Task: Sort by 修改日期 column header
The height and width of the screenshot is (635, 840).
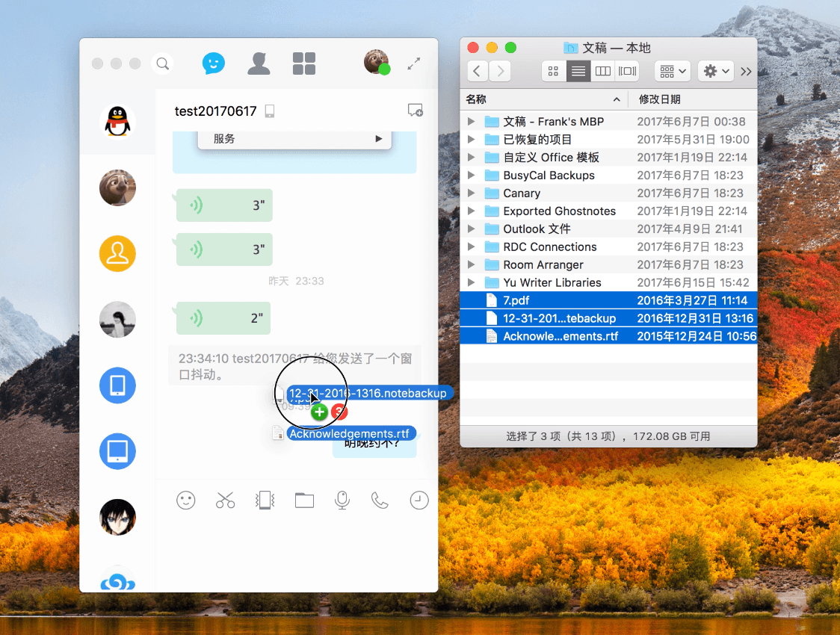Action: [693, 99]
